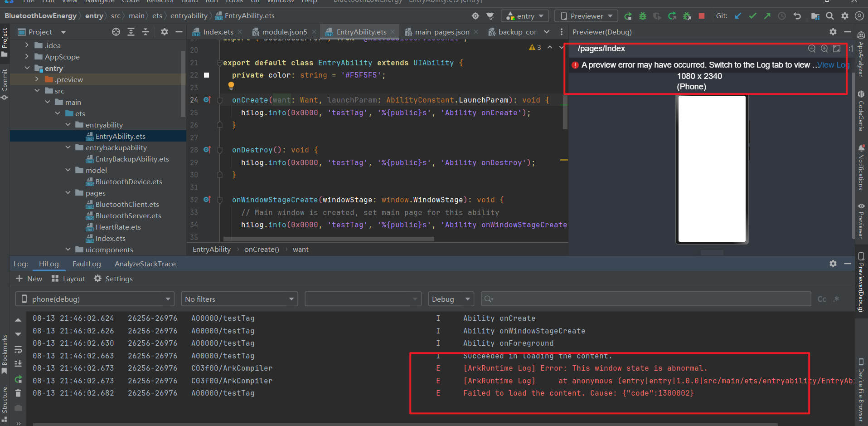
Task: Open the phone(debug) device dropdown
Action: click(x=95, y=299)
